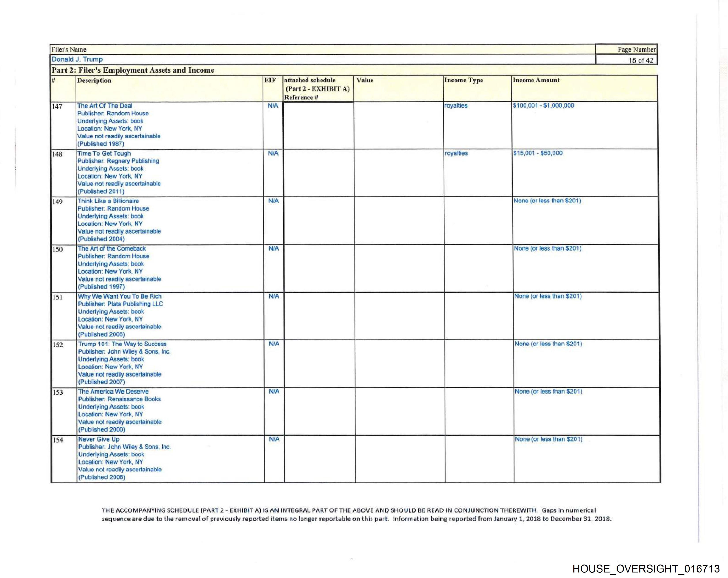Click the HOUSE_OVERSIGHT_016713 stamp
The width and height of the screenshot is (728, 578).
click(646, 569)
